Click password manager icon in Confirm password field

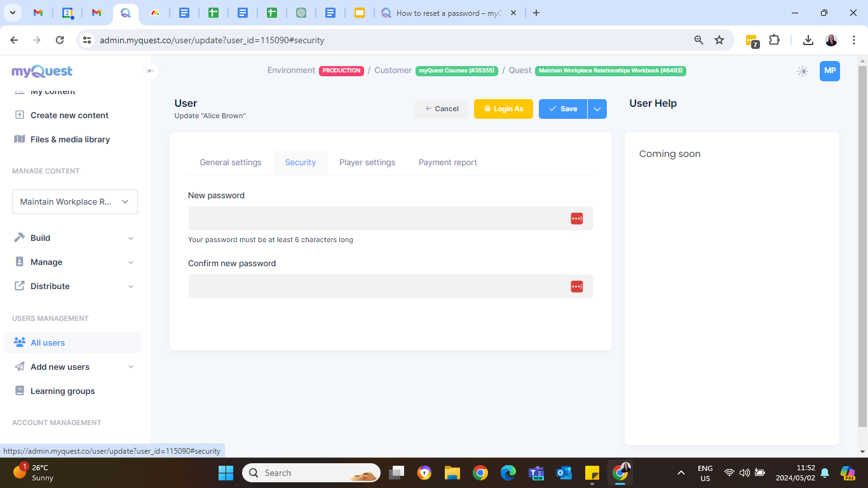(x=576, y=287)
